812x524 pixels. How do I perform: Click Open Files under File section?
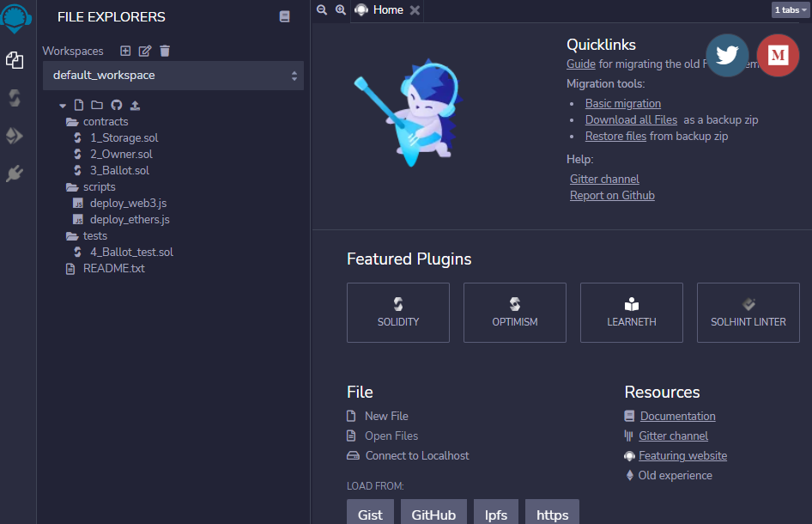[x=391, y=436]
